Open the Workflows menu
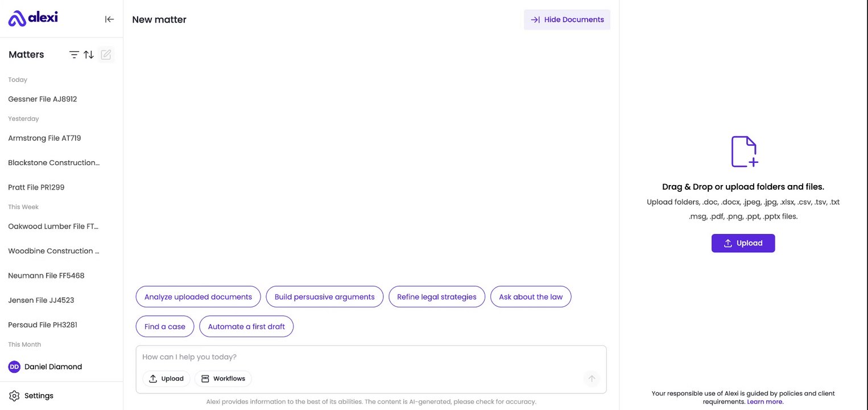 (x=223, y=379)
